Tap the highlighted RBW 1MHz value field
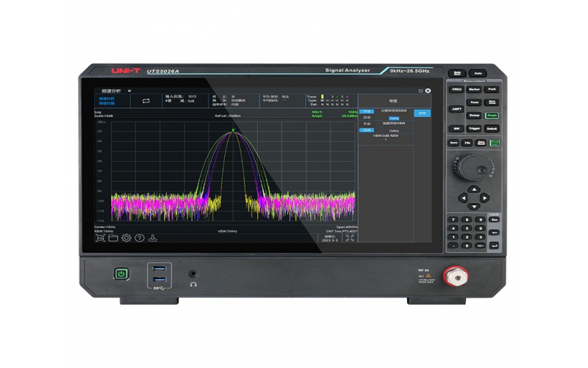 point(394,118)
